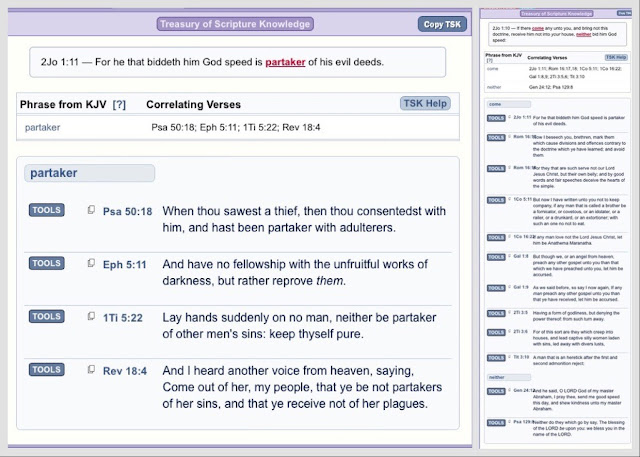The image size is (640, 457).
Task: Open TOOLS for Eph 5:11
Action: pos(47,263)
